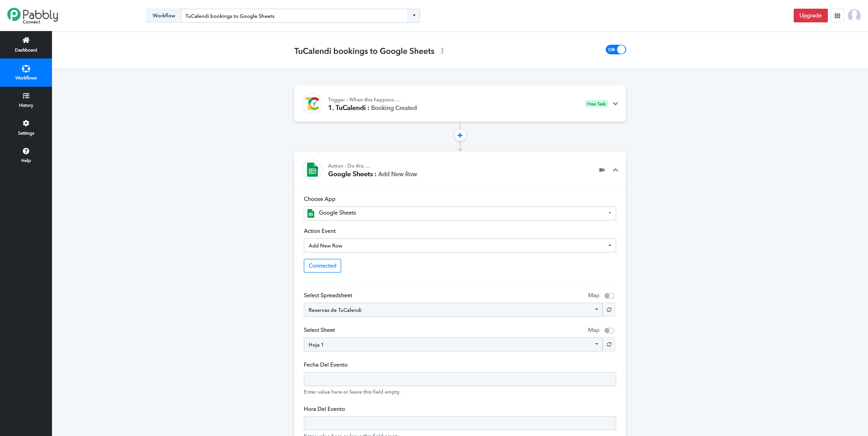Click the Connected button
The image size is (868, 436).
[x=322, y=266]
